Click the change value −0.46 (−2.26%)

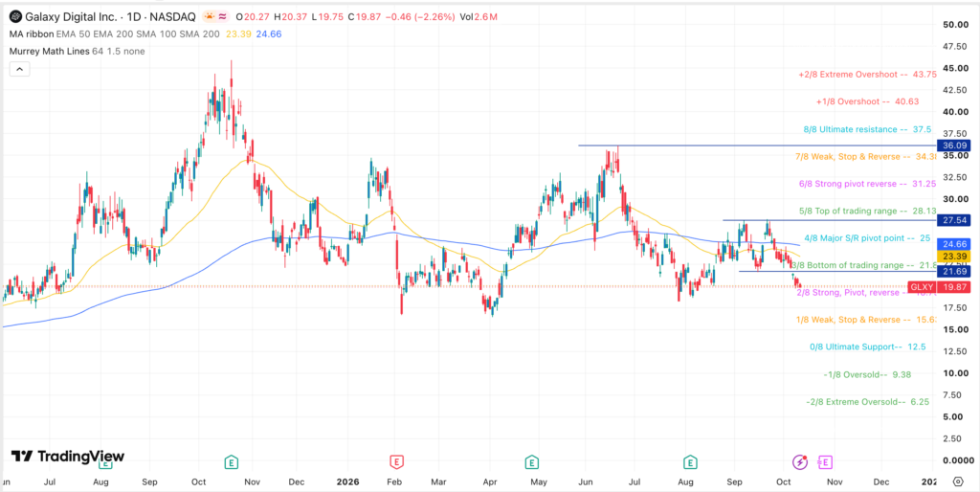point(418,16)
